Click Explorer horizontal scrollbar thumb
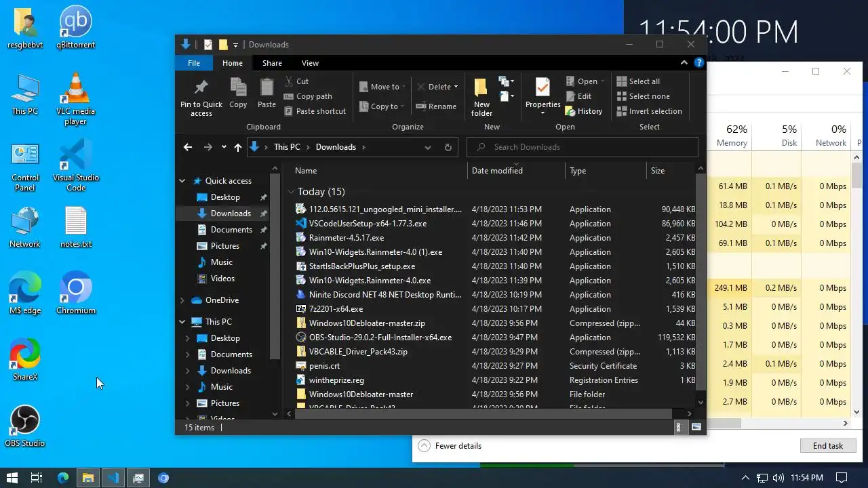The height and width of the screenshot is (488, 868). 483,413
